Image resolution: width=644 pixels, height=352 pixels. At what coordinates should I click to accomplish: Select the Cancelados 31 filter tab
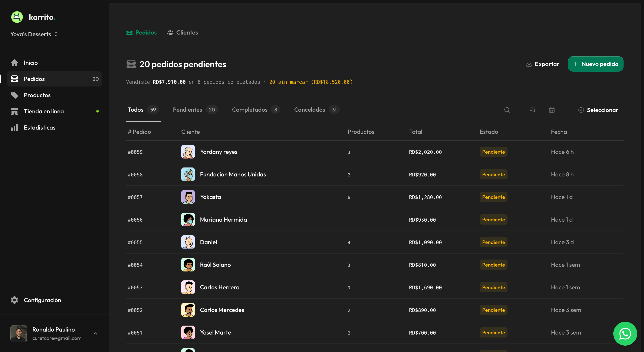tap(317, 110)
